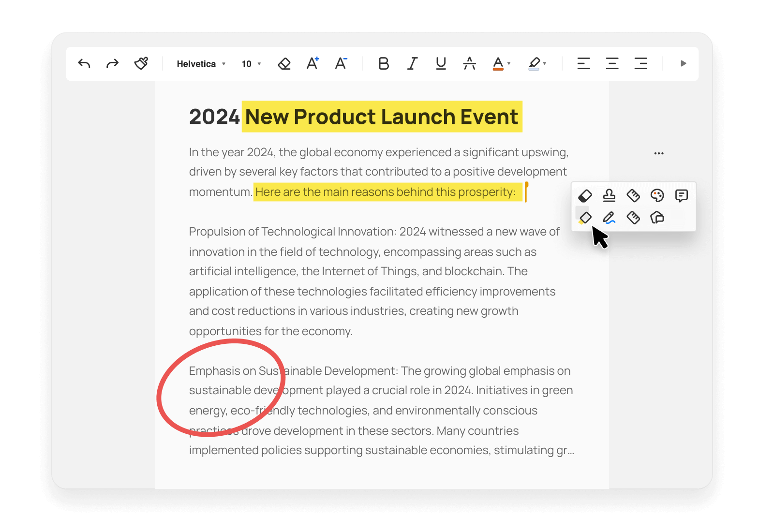774x532 pixels.
Task: Clear formatting with the toolbar eraser icon
Action: pyautogui.click(x=284, y=63)
